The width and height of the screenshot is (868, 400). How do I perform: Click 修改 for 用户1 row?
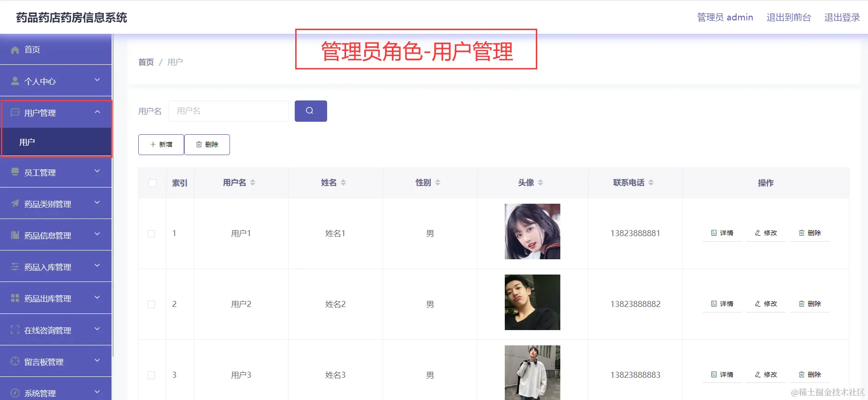pos(766,233)
